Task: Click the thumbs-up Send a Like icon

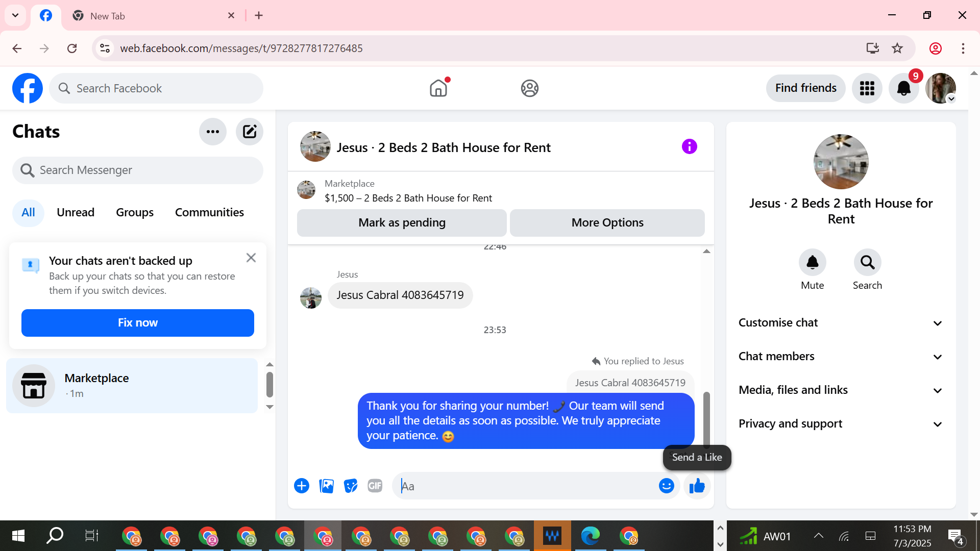Action: [697, 486]
